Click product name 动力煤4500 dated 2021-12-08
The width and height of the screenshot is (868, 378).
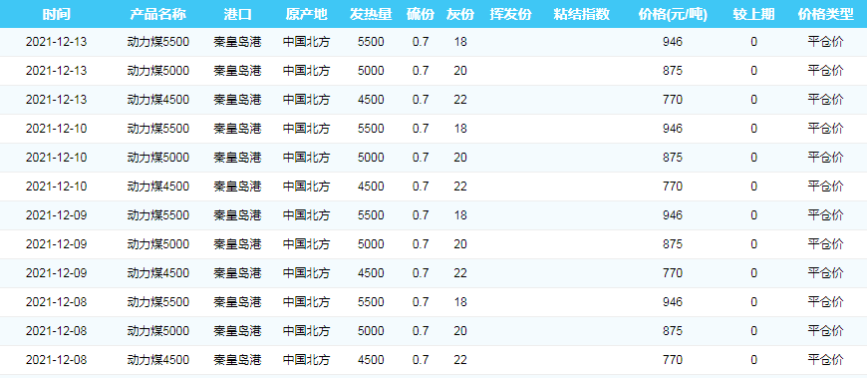(158, 360)
